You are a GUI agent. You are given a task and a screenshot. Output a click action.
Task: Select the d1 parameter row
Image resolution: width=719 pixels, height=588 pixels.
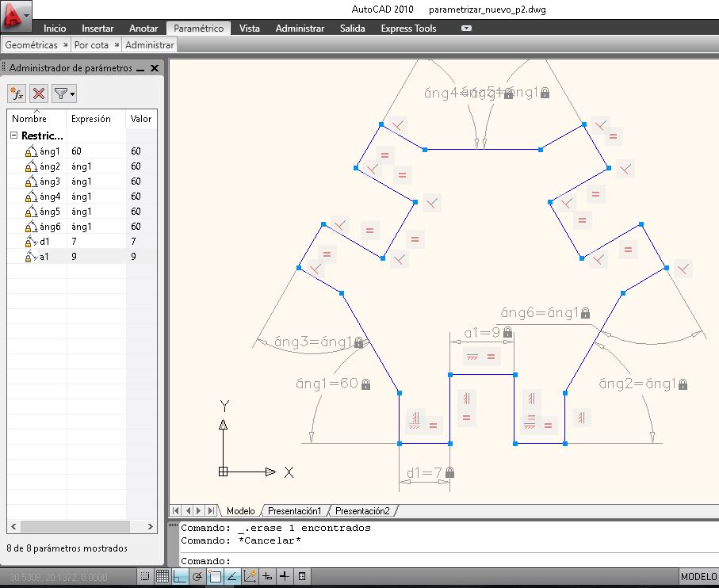click(82, 242)
